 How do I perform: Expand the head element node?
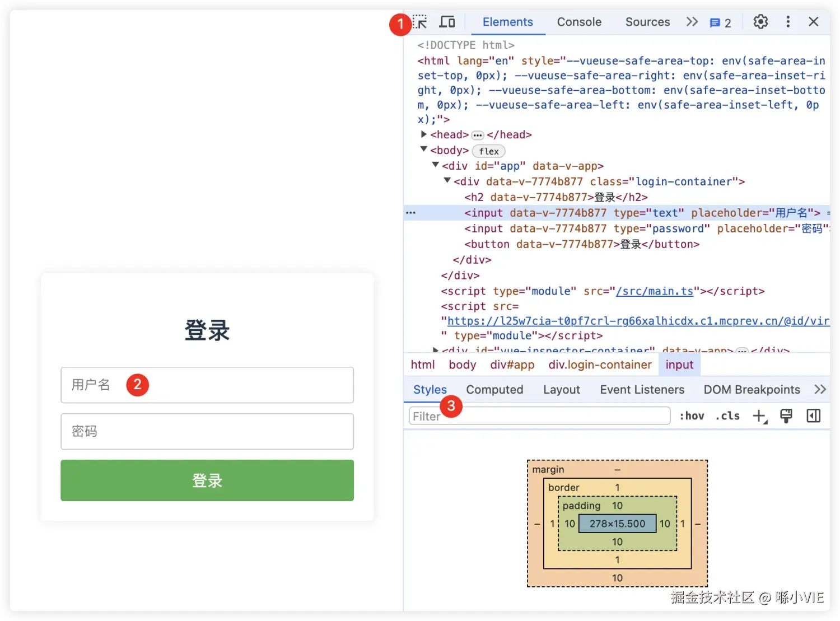click(x=424, y=134)
